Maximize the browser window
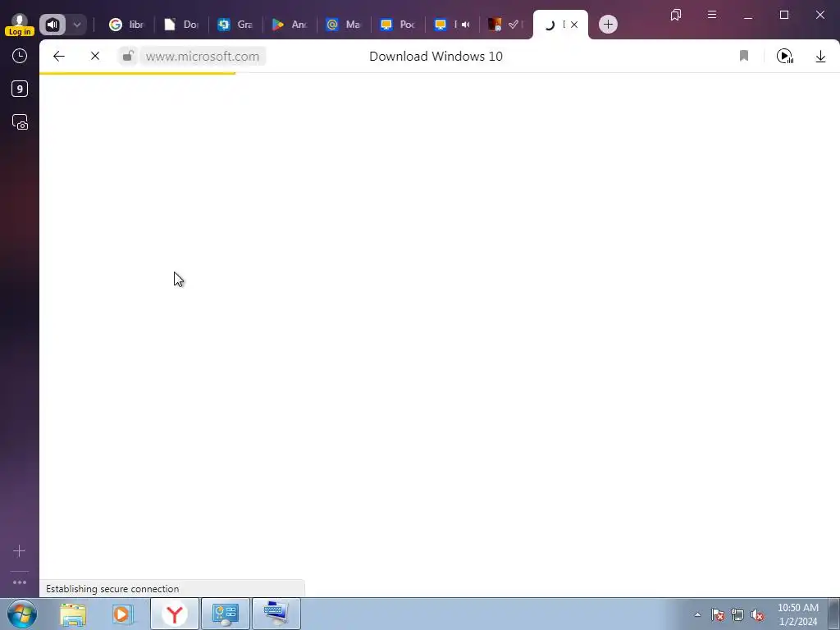Screen dimensions: 840x630 click(x=784, y=15)
